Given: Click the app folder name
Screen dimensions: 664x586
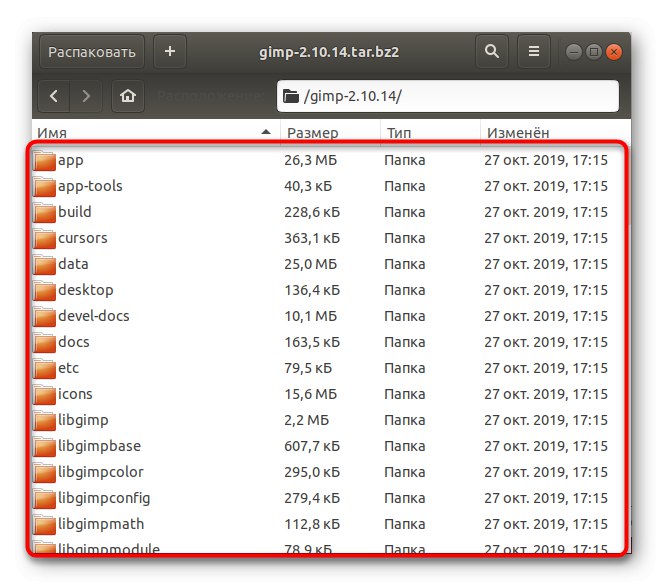Looking at the screenshot, I should pyautogui.click(x=71, y=161).
